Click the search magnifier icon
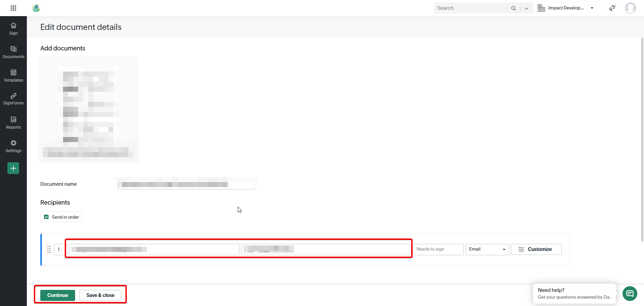 click(513, 8)
